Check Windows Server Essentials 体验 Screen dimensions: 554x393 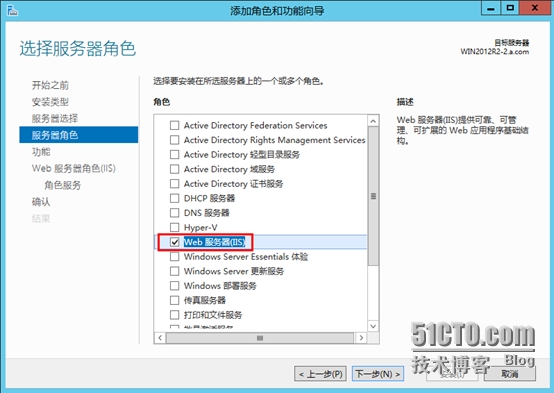coord(175,257)
